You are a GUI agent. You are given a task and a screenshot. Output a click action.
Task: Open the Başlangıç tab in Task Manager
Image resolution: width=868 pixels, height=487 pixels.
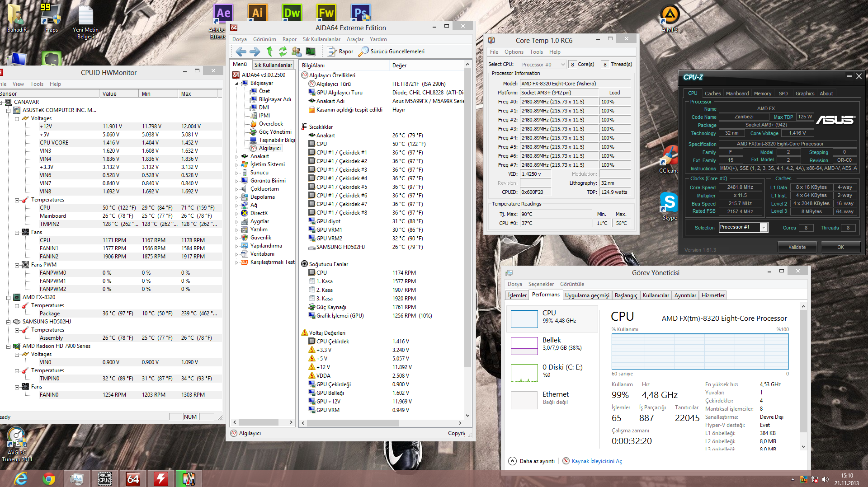(x=626, y=295)
